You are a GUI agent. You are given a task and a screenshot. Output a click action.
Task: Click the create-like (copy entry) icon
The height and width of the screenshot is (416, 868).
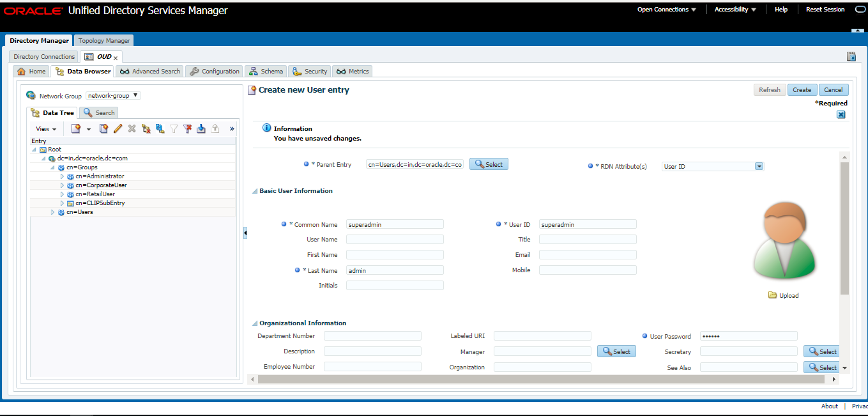[x=104, y=128]
